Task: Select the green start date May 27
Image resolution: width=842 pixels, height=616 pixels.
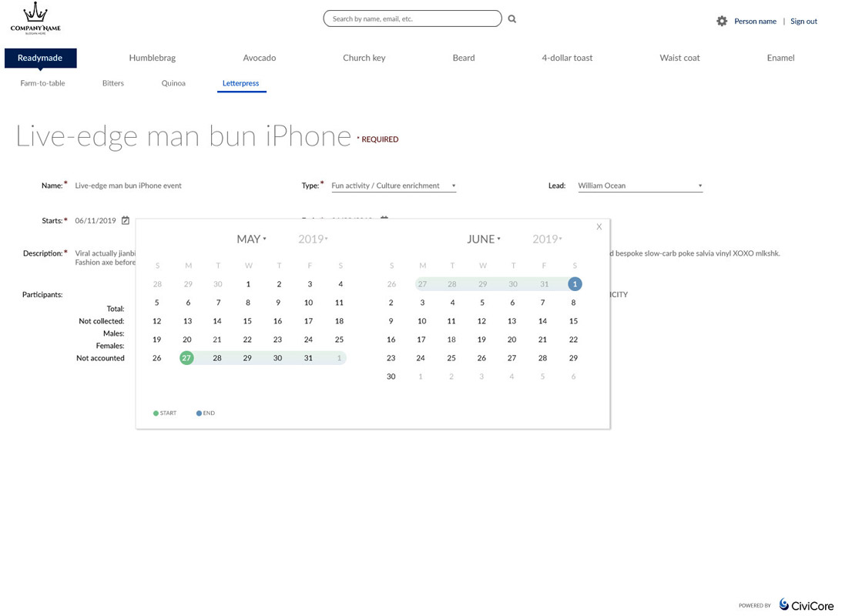Action: point(186,358)
